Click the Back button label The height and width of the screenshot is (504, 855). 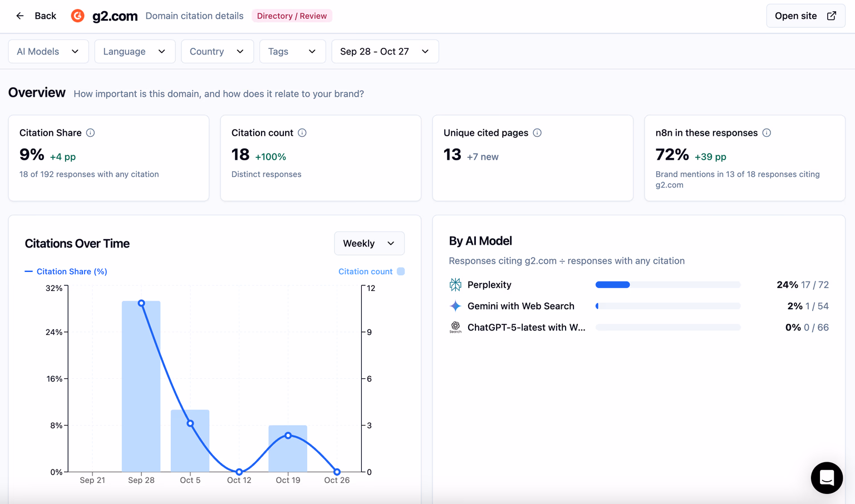point(45,16)
